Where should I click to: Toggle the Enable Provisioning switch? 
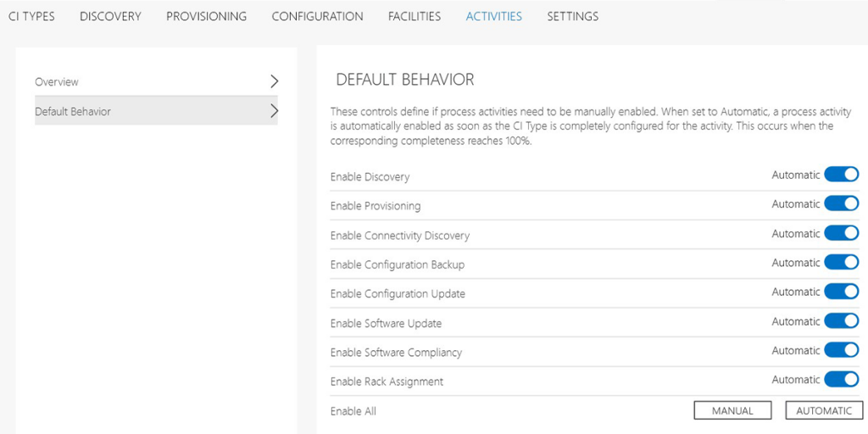click(841, 204)
